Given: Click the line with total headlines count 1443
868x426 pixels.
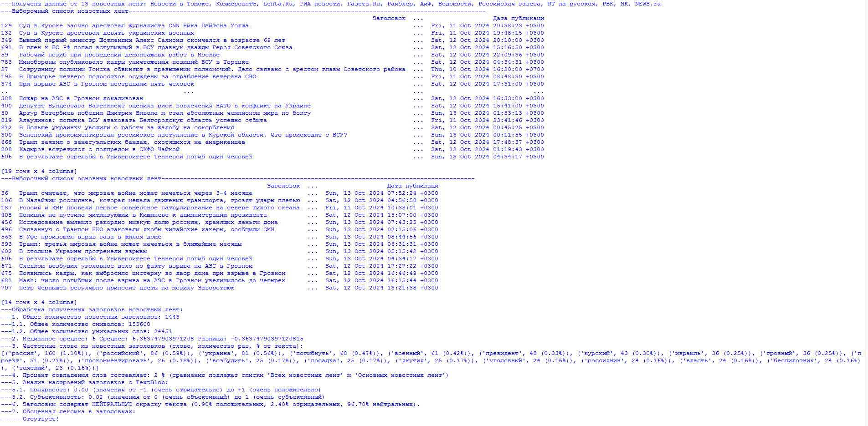Looking at the screenshot, I should click(x=90, y=317).
